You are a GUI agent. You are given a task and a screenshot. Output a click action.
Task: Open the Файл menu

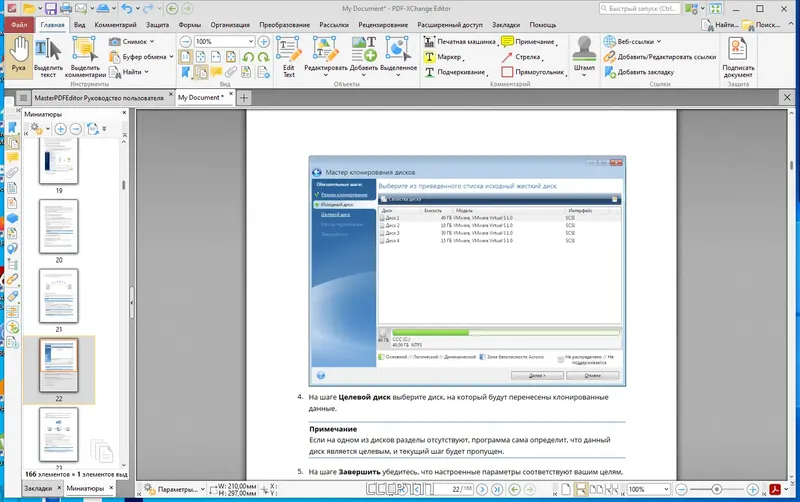pos(19,24)
